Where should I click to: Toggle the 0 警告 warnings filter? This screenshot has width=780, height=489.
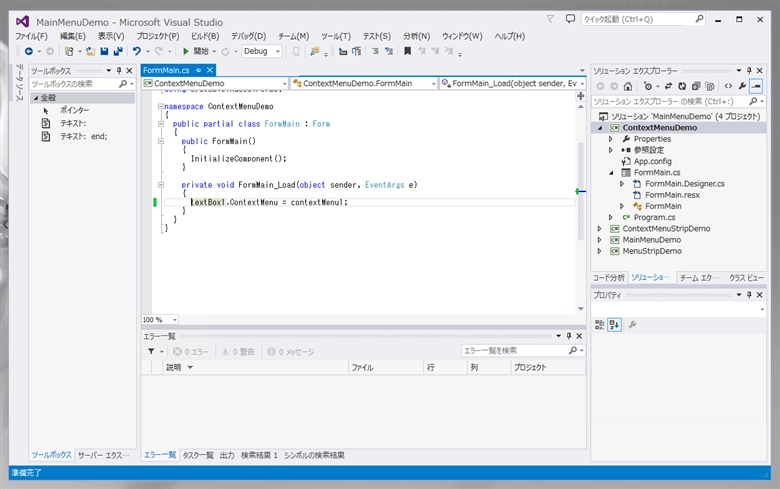238,352
